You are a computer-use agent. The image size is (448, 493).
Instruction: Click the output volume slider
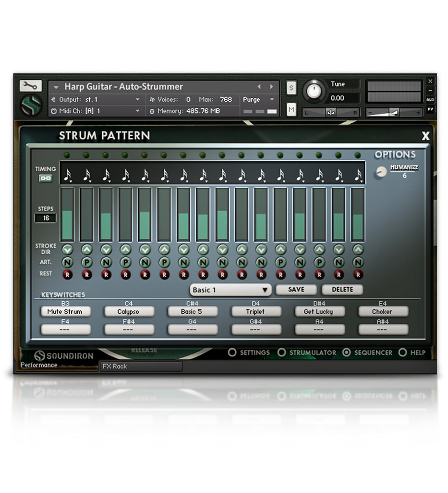click(x=394, y=112)
